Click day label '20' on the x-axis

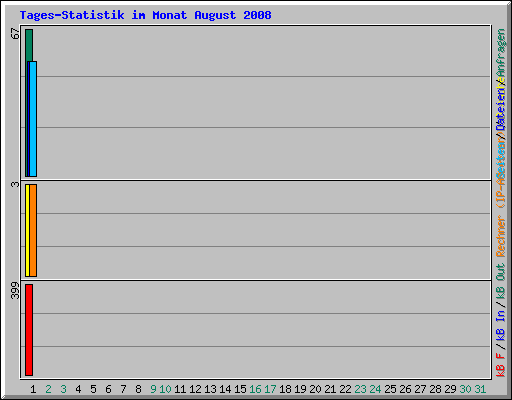(x=315, y=389)
